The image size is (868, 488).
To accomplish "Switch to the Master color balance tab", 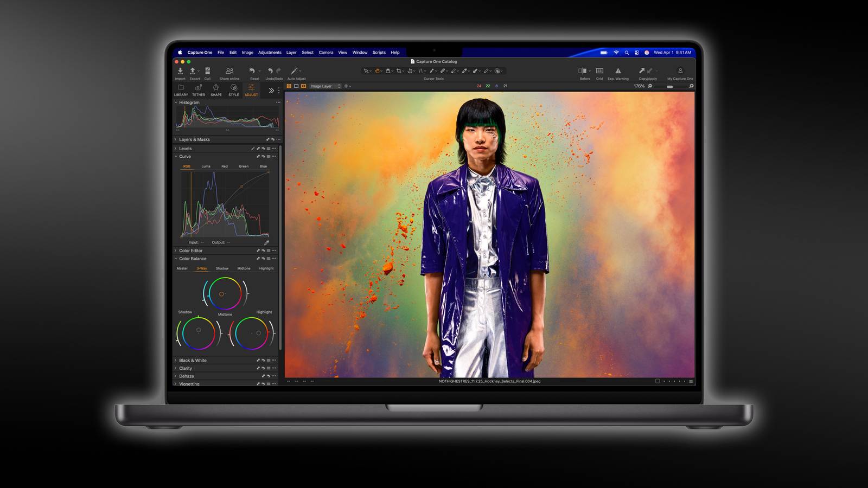I will pos(182,268).
